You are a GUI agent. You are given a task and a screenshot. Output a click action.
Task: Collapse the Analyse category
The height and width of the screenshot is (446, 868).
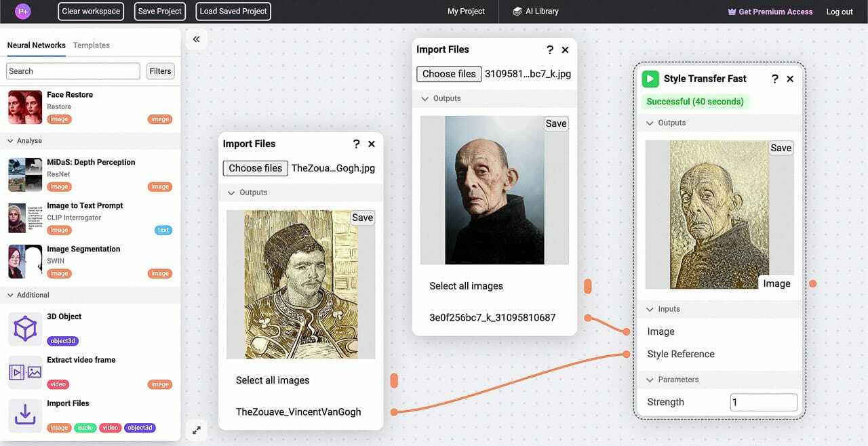tap(11, 141)
